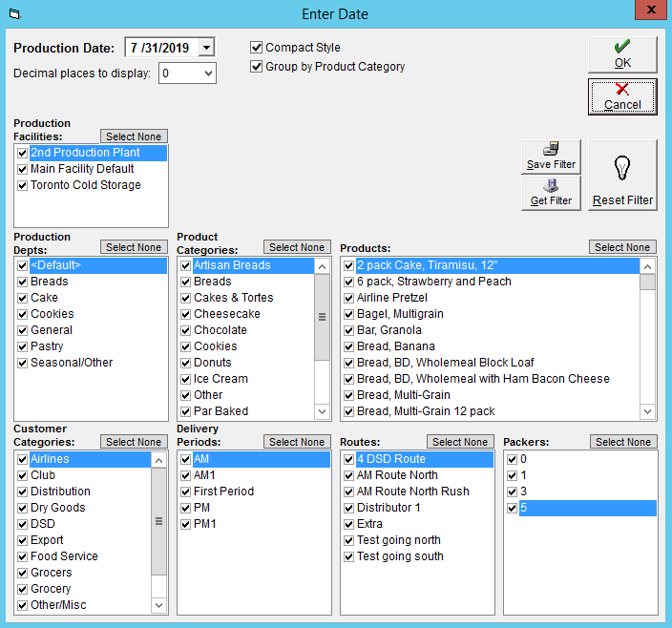672x628 pixels.
Task: Open the Production Date calendar dropdown
Action: (x=206, y=47)
